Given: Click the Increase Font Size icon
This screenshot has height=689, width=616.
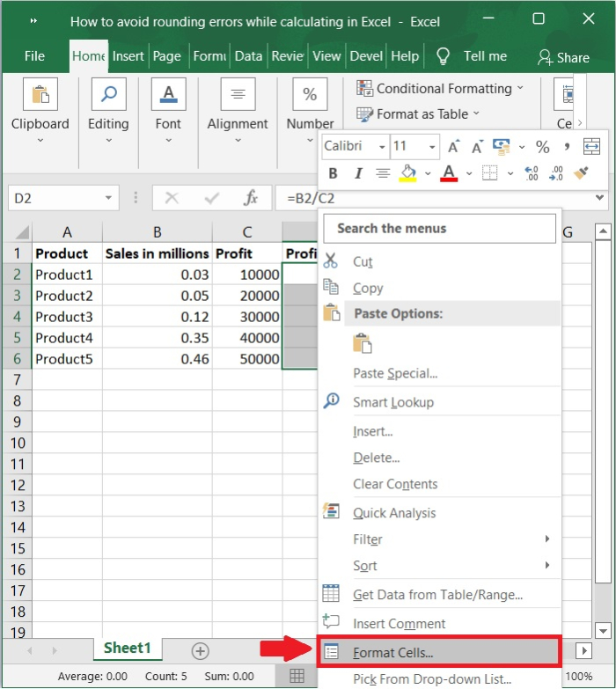Looking at the screenshot, I should 453,146.
